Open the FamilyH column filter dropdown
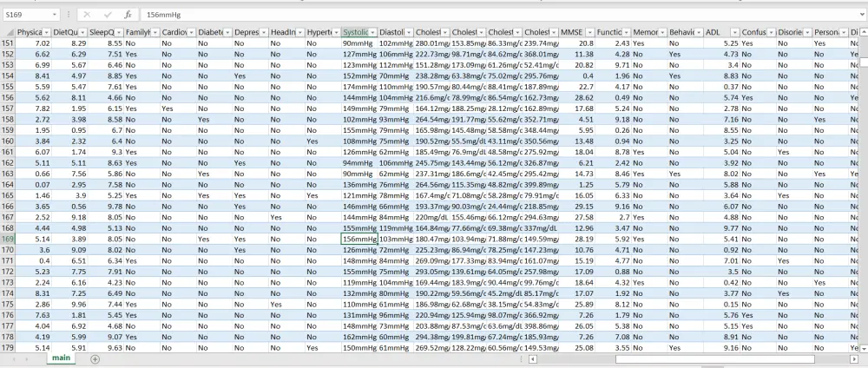This screenshot has width=868, height=368. (155, 32)
